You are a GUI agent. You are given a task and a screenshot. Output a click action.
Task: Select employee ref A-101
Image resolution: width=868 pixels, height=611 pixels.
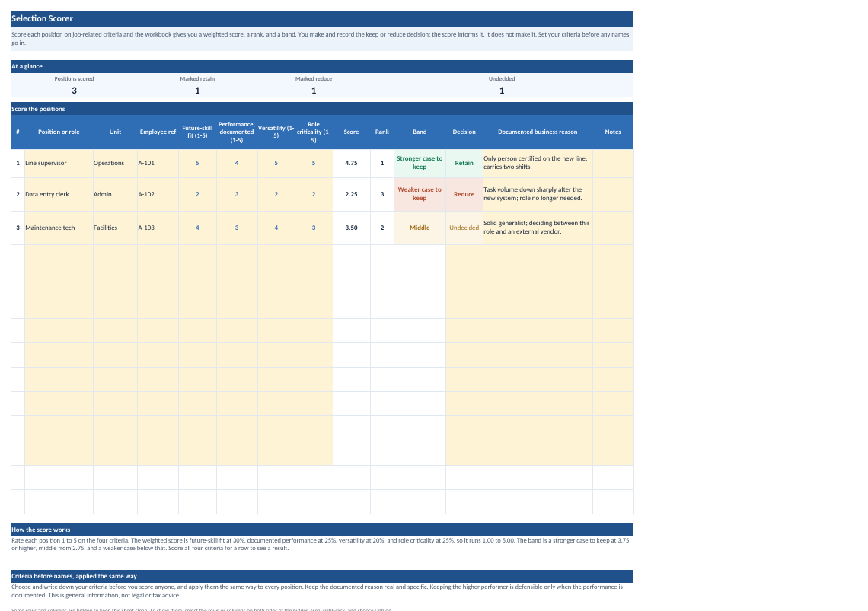tap(158, 164)
